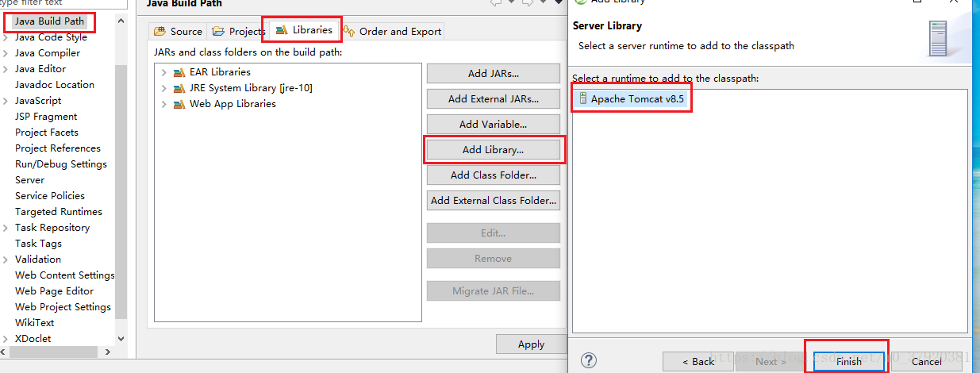Expand the Web App Libraries node
The height and width of the screenshot is (373, 980).
click(164, 104)
